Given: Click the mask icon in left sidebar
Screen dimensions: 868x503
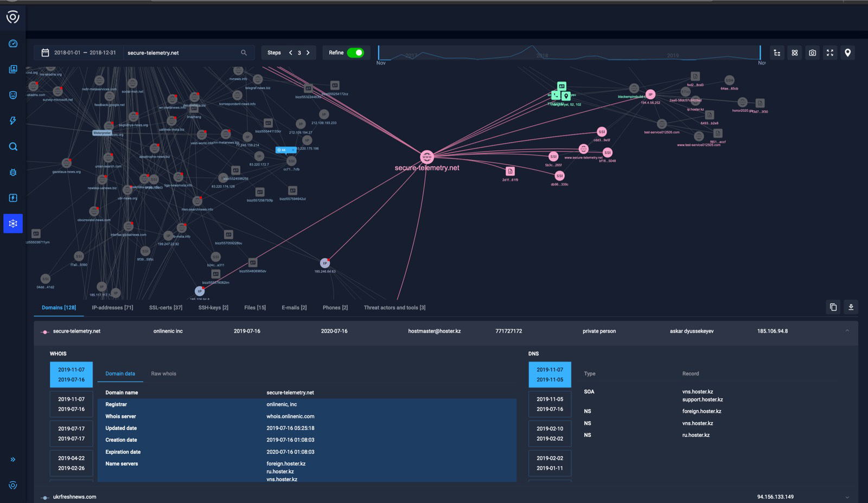Looking at the screenshot, I should pos(13,95).
